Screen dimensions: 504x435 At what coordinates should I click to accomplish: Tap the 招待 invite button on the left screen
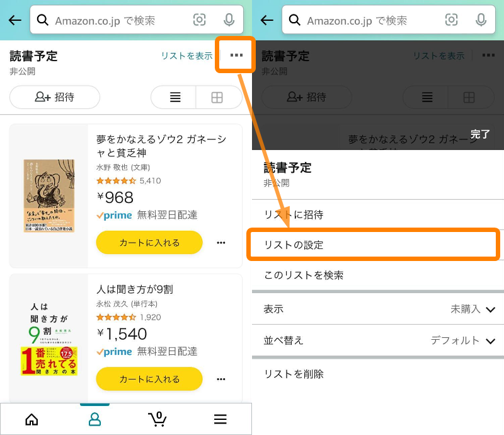coord(55,97)
